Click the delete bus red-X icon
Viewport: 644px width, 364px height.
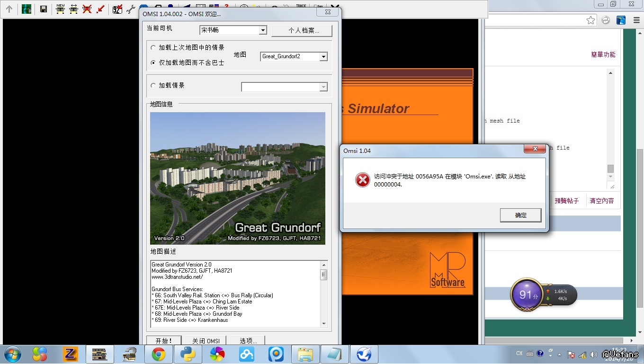click(87, 9)
